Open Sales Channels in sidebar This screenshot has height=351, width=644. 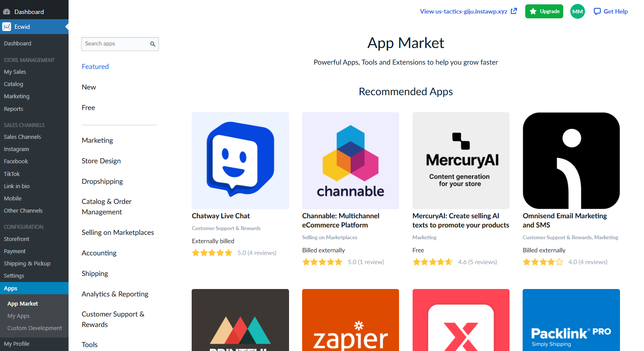click(x=22, y=137)
